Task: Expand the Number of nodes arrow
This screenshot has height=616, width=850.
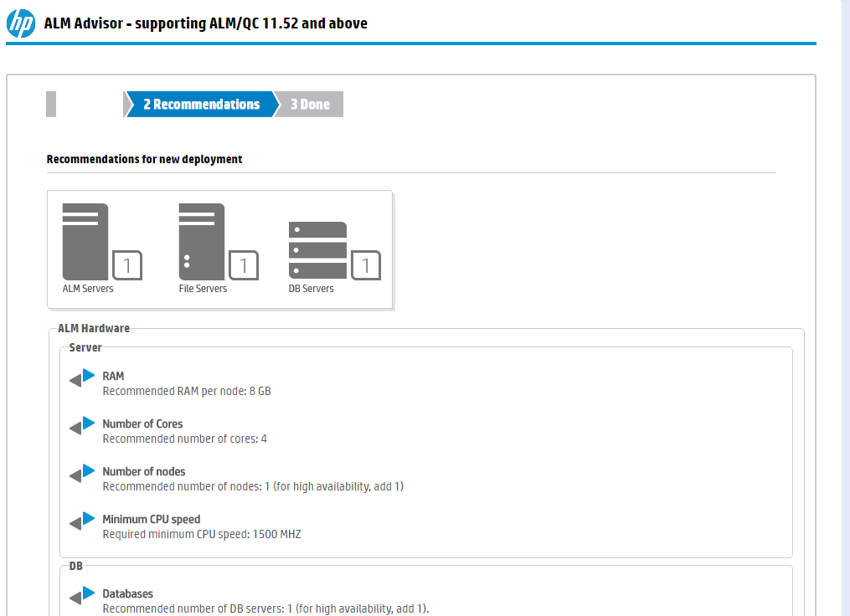Action: click(82, 474)
